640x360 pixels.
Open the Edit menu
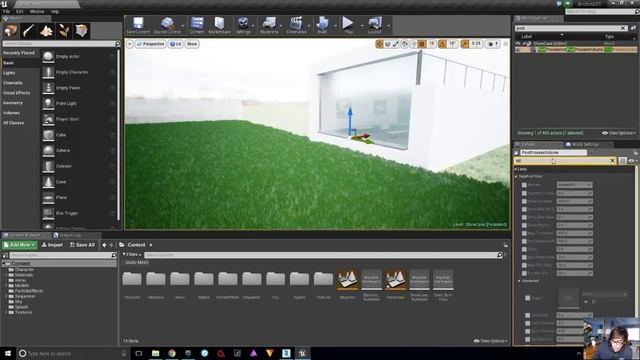point(19,11)
